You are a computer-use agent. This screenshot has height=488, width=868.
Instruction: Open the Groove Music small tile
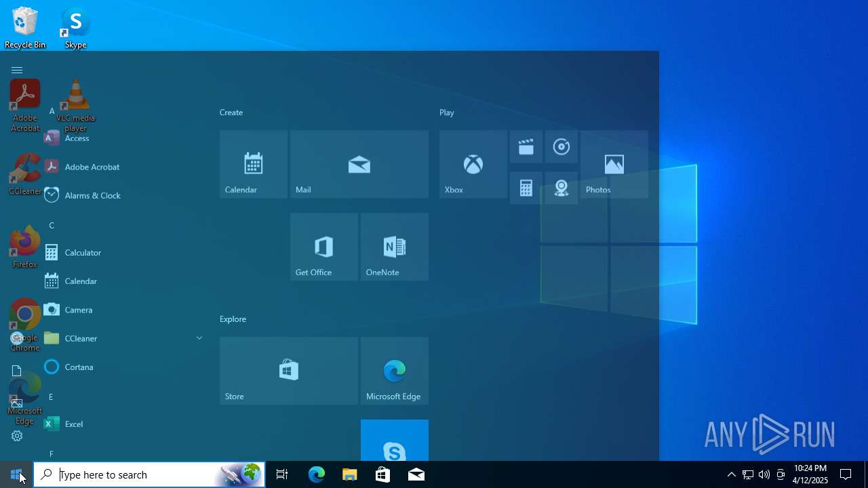coord(561,146)
